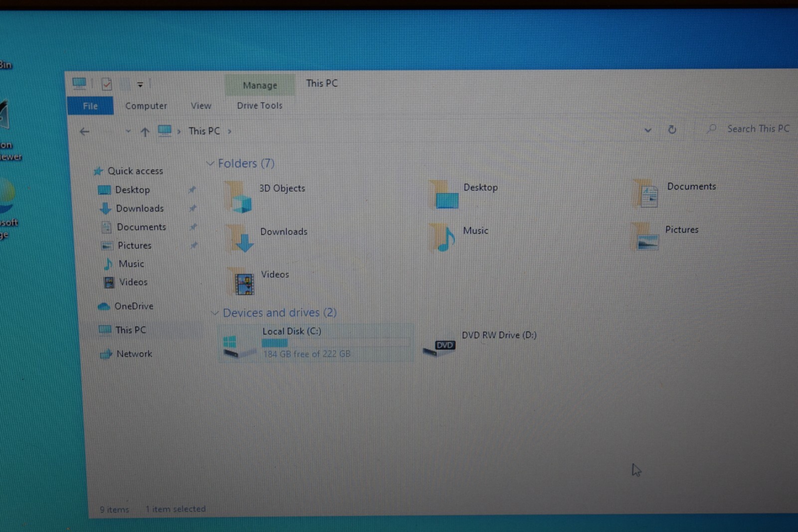Select the Videos folder icon in Folders
798x532 pixels.
tap(242, 281)
